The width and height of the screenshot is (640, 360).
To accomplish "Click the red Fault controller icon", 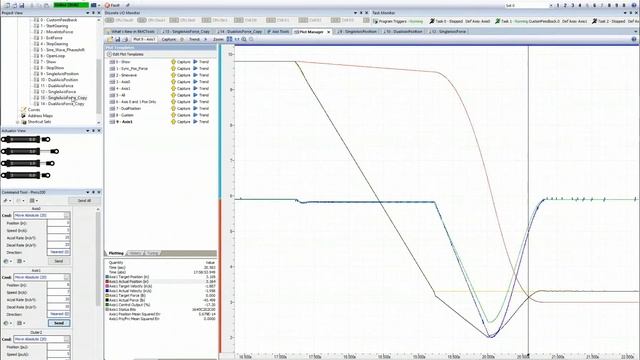I will (x=107, y=5).
